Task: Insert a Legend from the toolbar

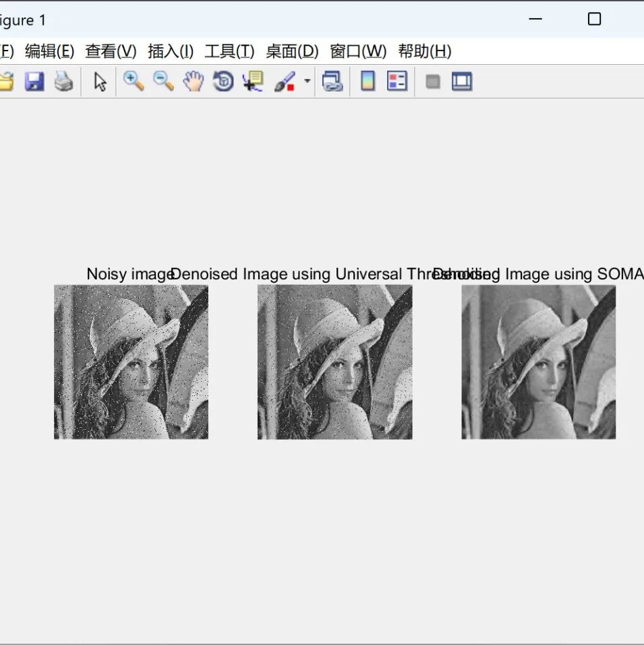Action: point(397,81)
